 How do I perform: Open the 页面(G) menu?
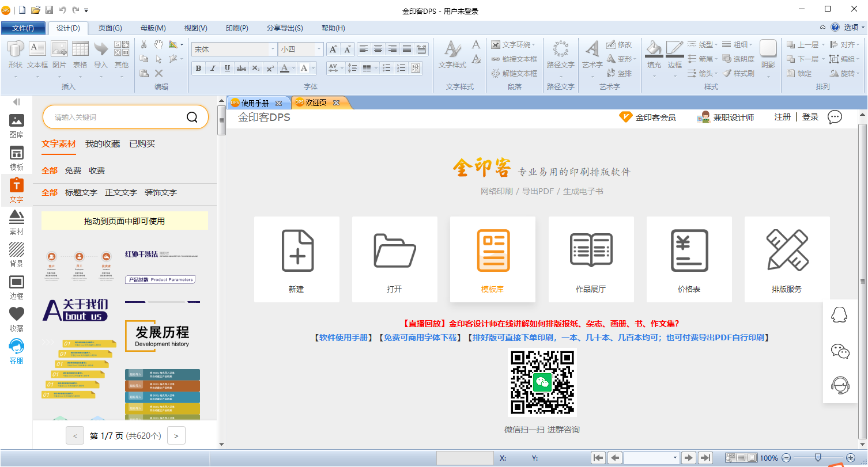[x=109, y=27]
